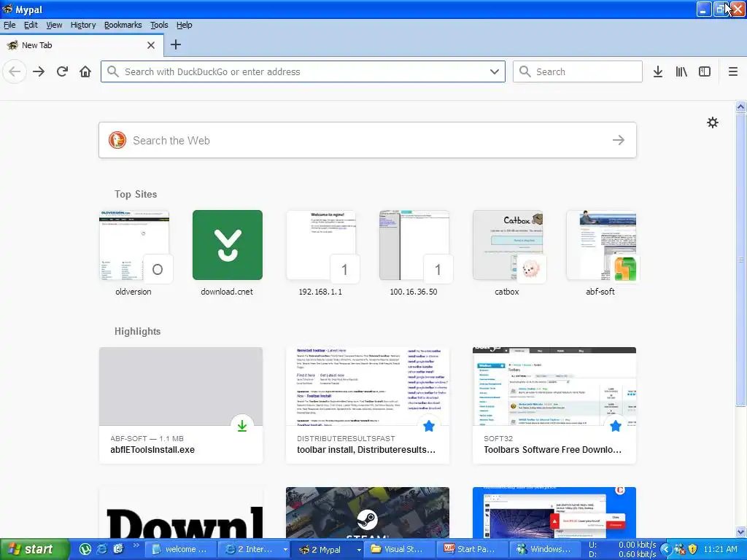
Task: Open the History menu
Action: coord(83,25)
